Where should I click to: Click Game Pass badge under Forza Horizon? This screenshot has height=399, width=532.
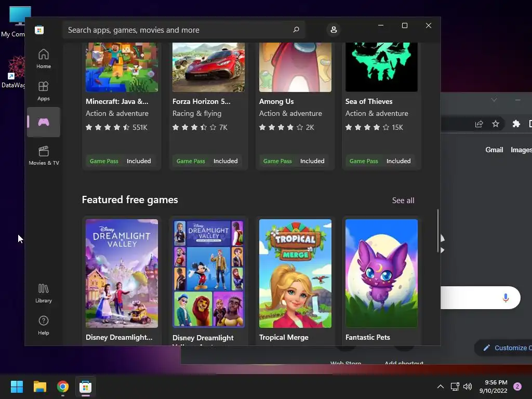[x=191, y=161]
